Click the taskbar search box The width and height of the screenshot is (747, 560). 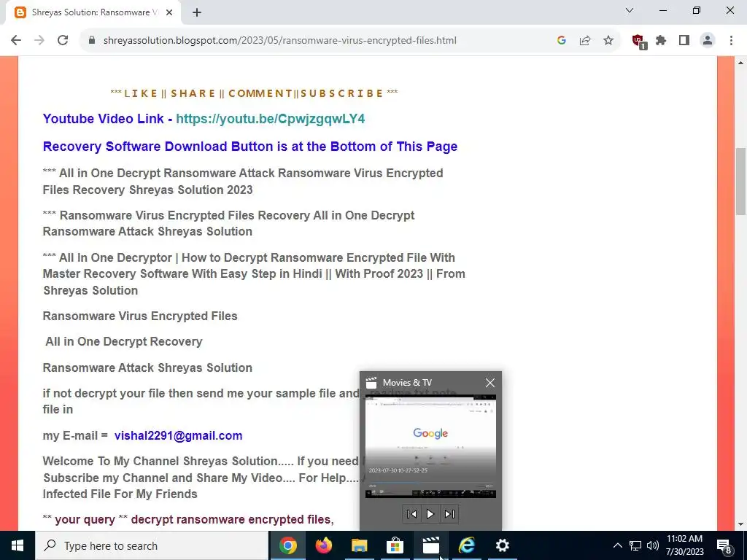[x=152, y=545]
